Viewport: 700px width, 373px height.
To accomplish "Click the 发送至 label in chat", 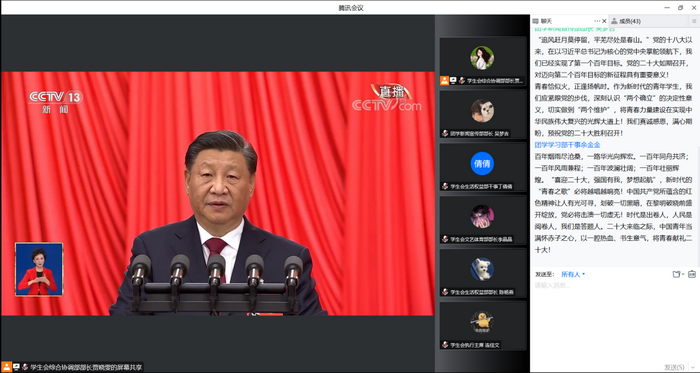I will click(x=544, y=274).
